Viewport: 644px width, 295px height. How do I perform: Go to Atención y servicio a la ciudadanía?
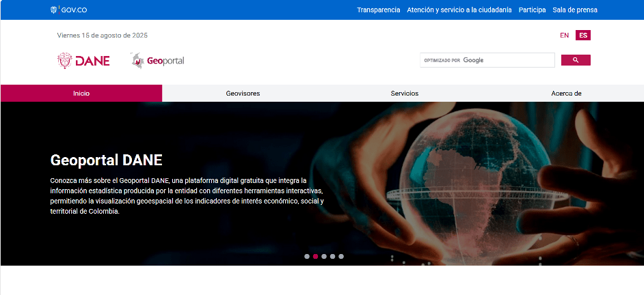tap(459, 10)
